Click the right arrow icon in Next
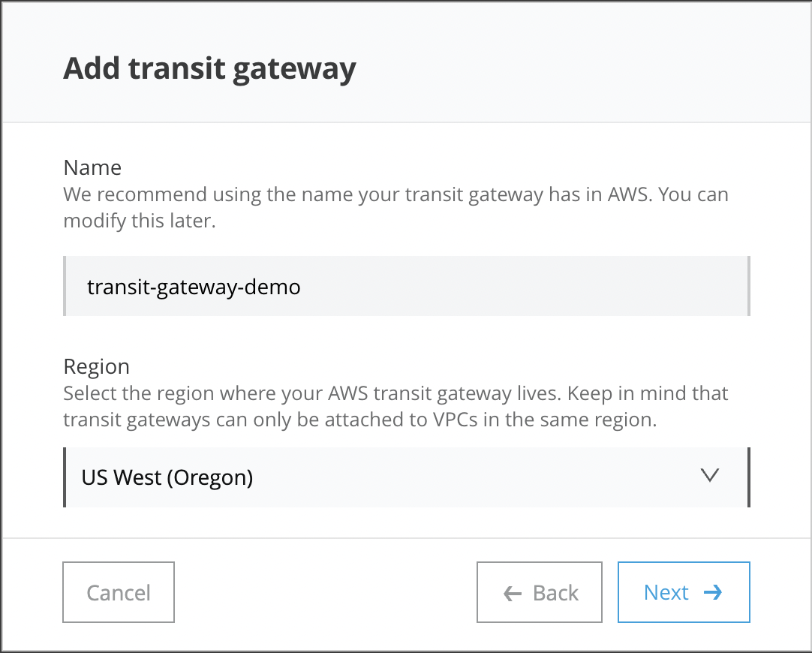The image size is (812, 653). [x=713, y=592]
